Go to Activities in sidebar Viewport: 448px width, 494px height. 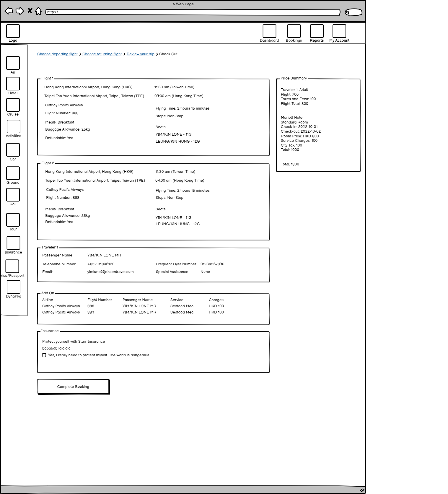pyautogui.click(x=13, y=126)
